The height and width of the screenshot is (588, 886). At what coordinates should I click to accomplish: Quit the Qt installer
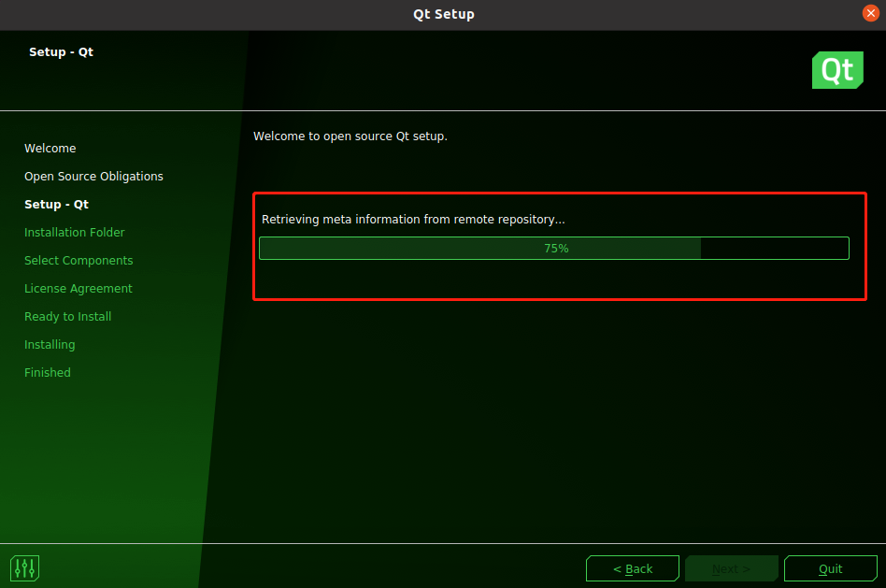click(831, 568)
